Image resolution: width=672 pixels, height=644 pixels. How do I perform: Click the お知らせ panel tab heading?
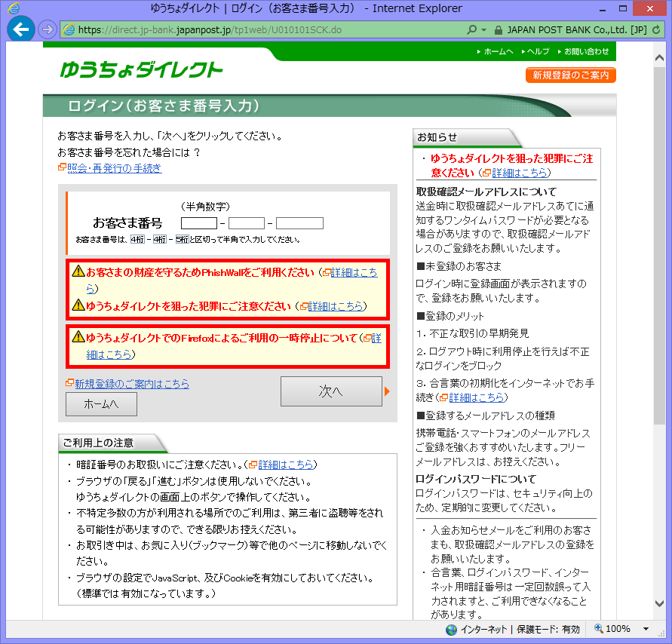[x=467, y=137]
